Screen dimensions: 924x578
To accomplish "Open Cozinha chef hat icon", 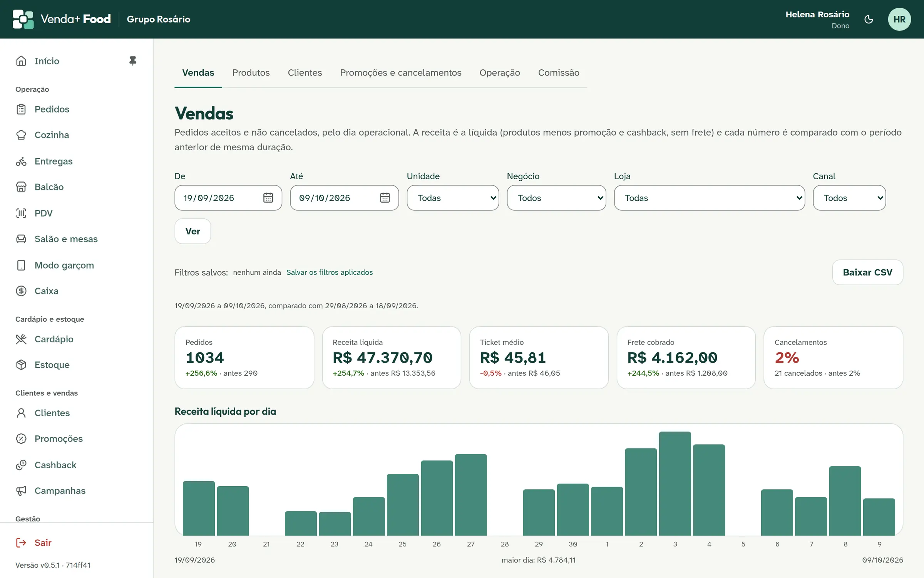I will tap(21, 135).
